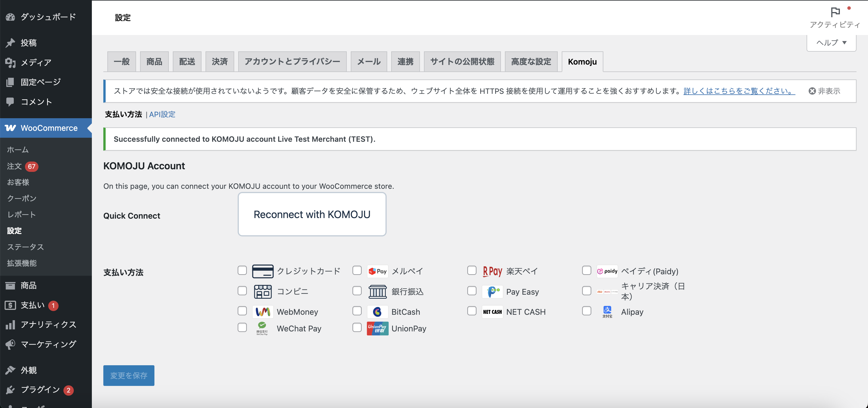
Task: Open the API設定 link
Action: [162, 114]
